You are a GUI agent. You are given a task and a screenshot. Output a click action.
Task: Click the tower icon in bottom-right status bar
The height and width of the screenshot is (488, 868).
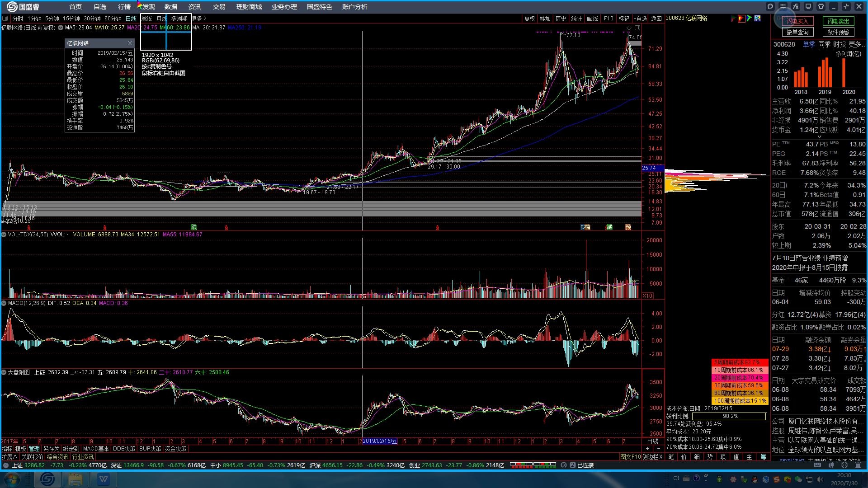857,465
